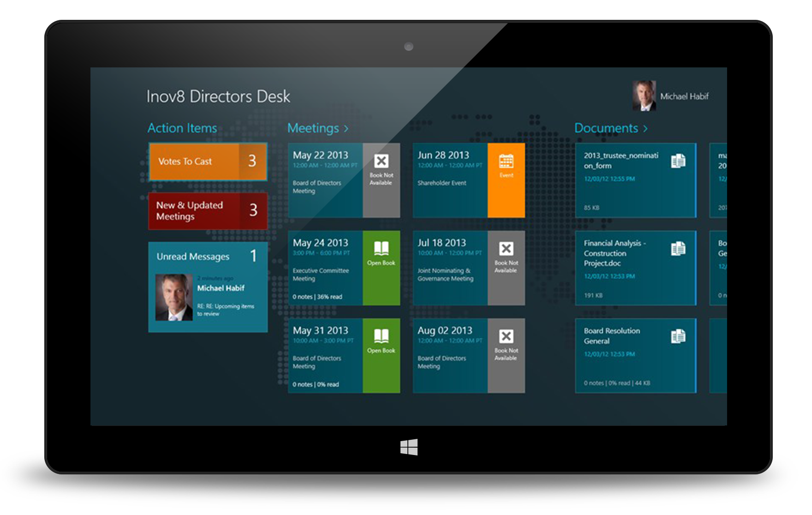Click the orange Event calendar icon on Jun 28 2013
This screenshot has width=812, height=515.
tap(506, 162)
